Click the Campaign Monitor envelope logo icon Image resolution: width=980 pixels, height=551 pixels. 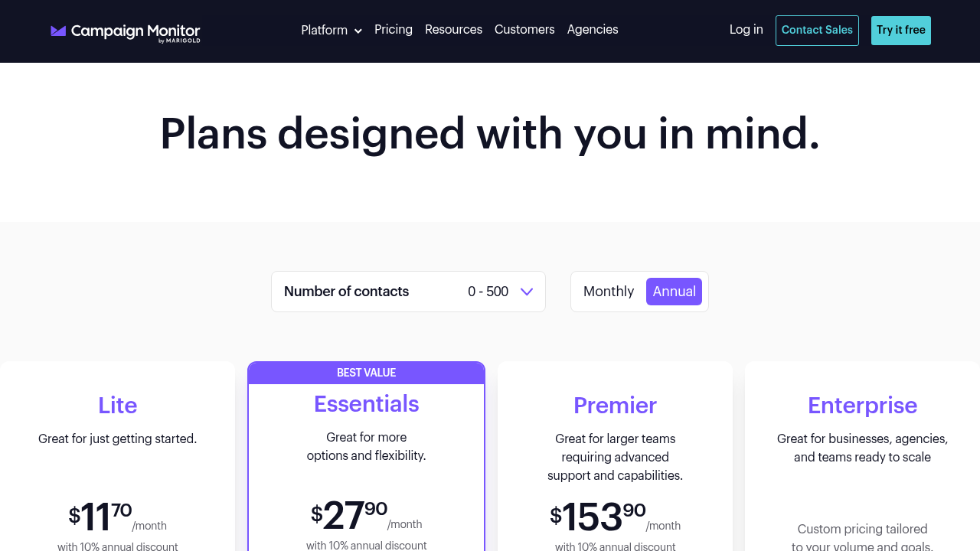point(58,31)
